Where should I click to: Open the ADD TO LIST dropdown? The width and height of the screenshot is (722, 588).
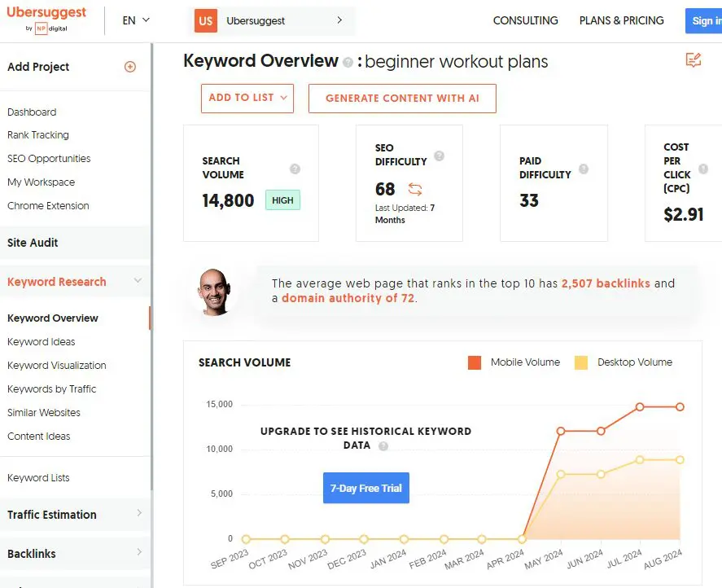click(247, 99)
